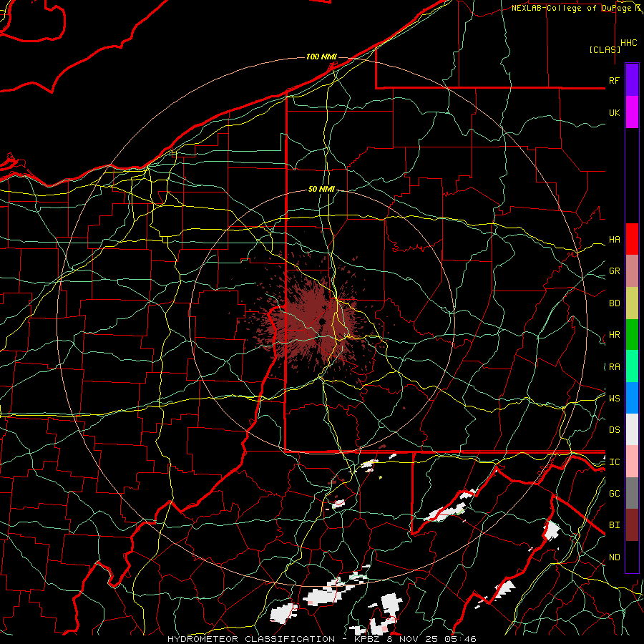Click the WS legend label
644x644 pixels.
click(614, 399)
